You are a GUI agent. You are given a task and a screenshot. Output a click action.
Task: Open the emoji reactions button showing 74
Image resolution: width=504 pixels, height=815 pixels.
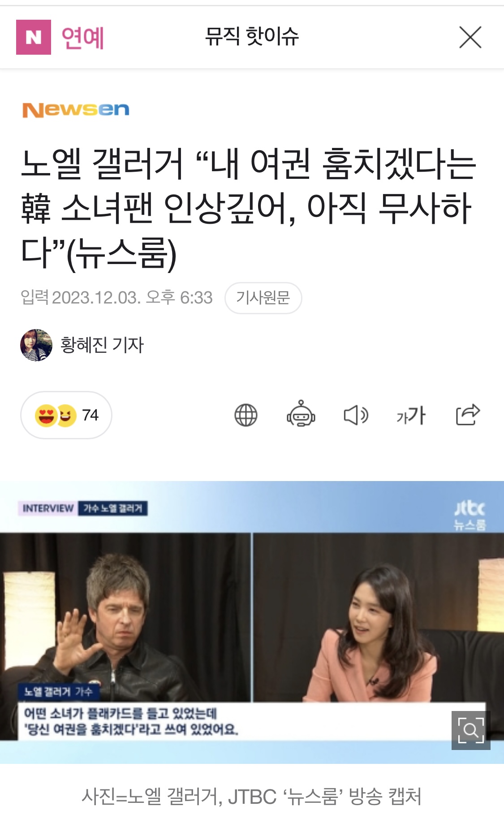(66, 415)
